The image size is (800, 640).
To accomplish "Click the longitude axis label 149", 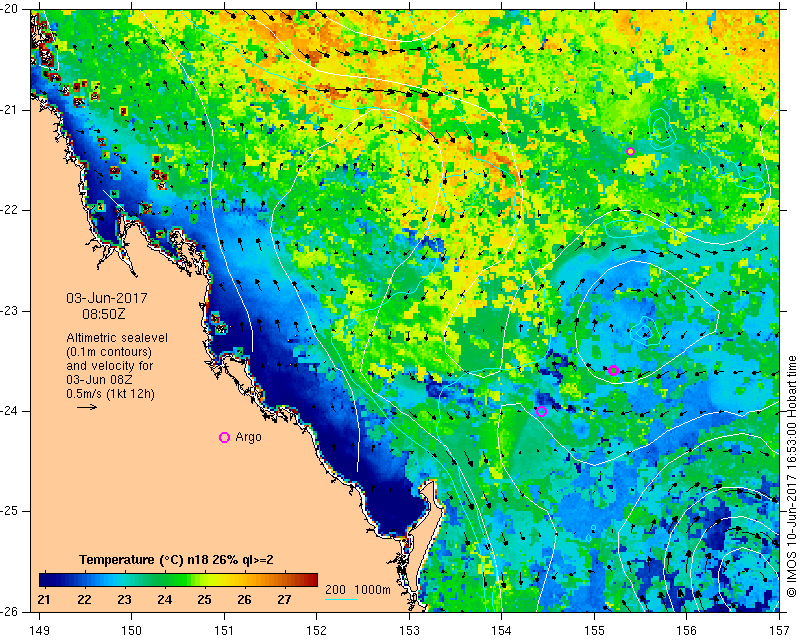I will (x=39, y=631).
